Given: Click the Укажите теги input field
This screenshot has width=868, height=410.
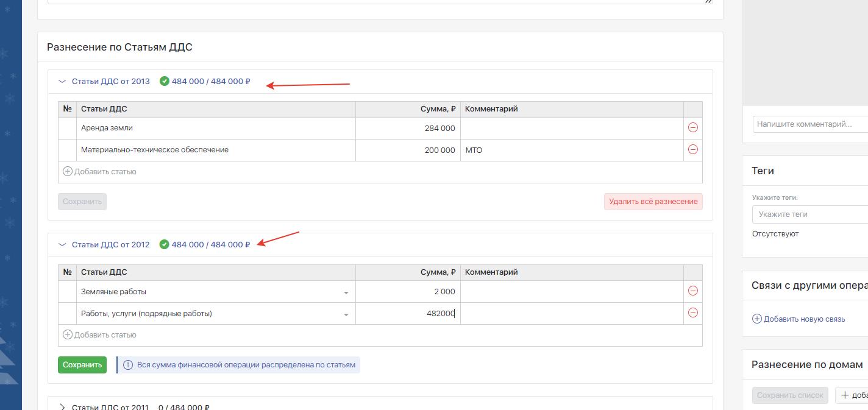Looking at the screenshot, I should pos(809,214).
